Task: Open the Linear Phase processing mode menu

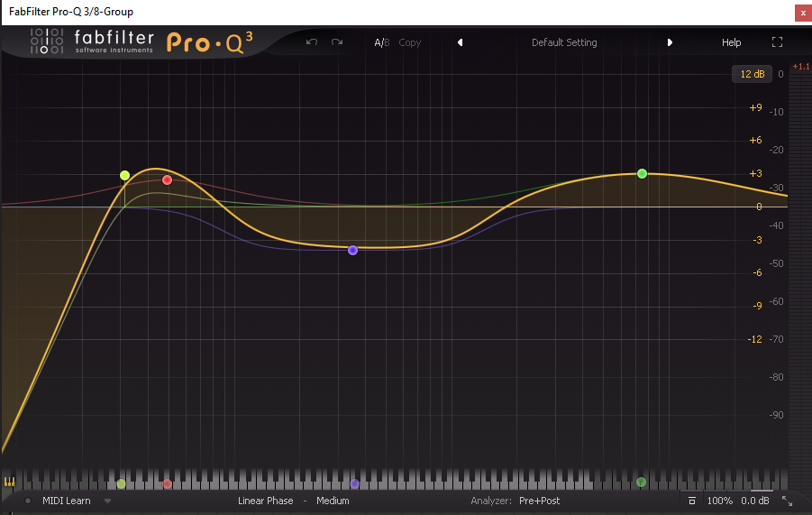Action: tap(265, 501)
